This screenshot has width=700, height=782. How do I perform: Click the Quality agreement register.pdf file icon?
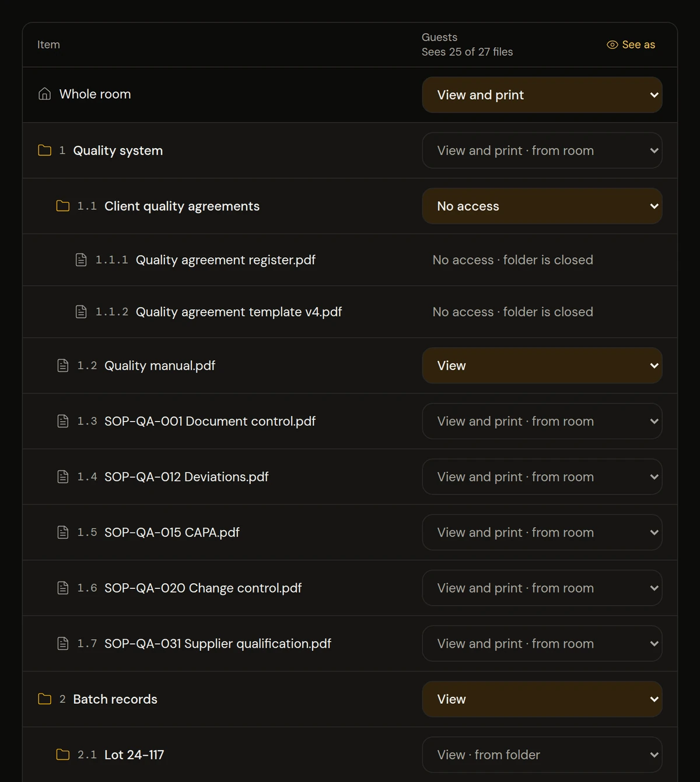click(x=81, y=260)
